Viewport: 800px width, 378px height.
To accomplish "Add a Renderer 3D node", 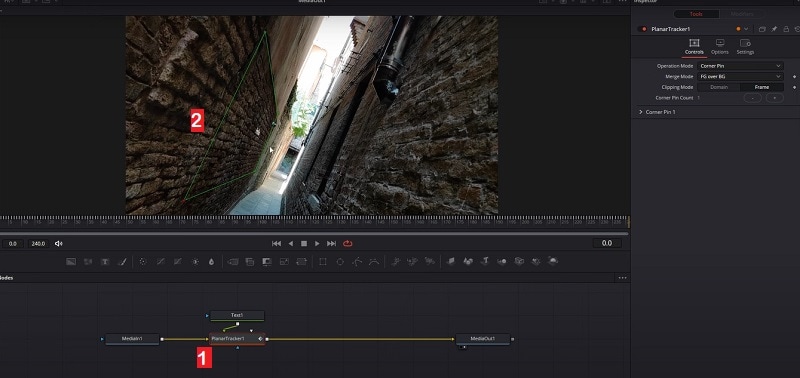I will (553, 261).
